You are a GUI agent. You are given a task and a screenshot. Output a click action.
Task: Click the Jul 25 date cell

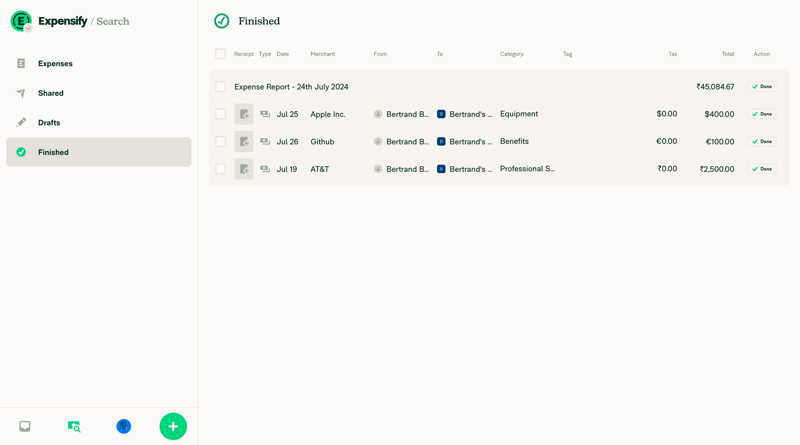pos(287,114)
